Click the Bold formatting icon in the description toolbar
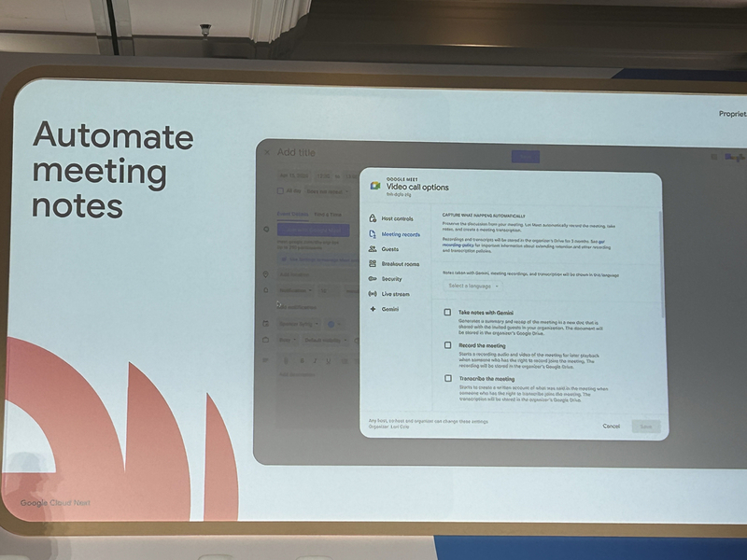 [x=302, y=361]
